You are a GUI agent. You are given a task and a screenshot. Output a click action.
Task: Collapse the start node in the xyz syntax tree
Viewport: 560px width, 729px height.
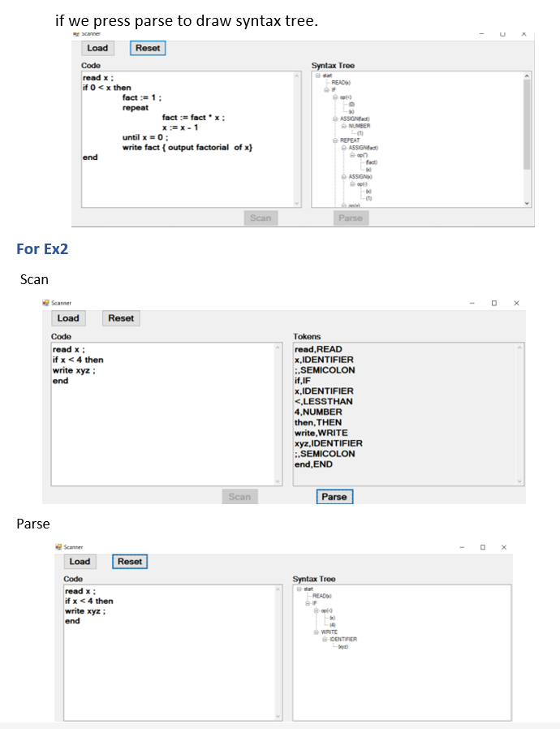coord(299,589)
